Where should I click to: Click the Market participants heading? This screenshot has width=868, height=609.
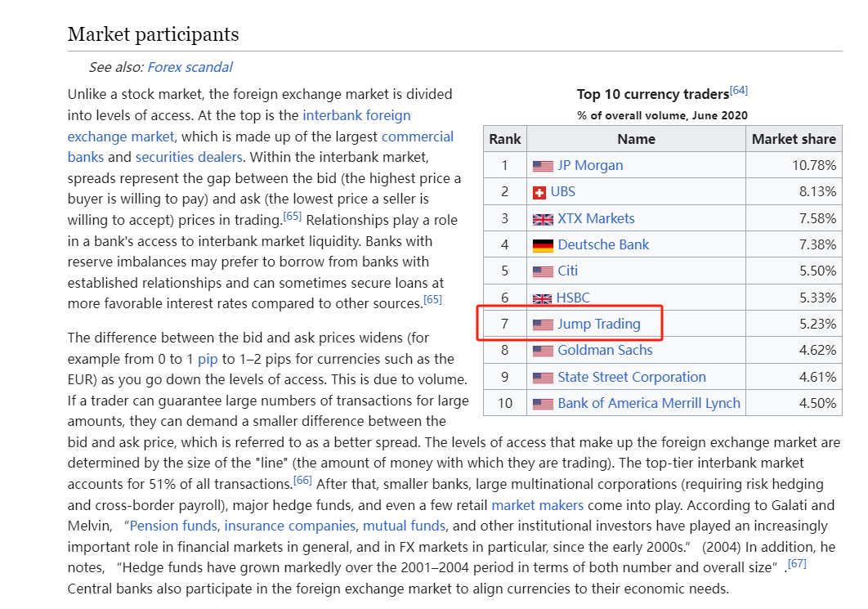pyautogui.click(x=154, y=34)
